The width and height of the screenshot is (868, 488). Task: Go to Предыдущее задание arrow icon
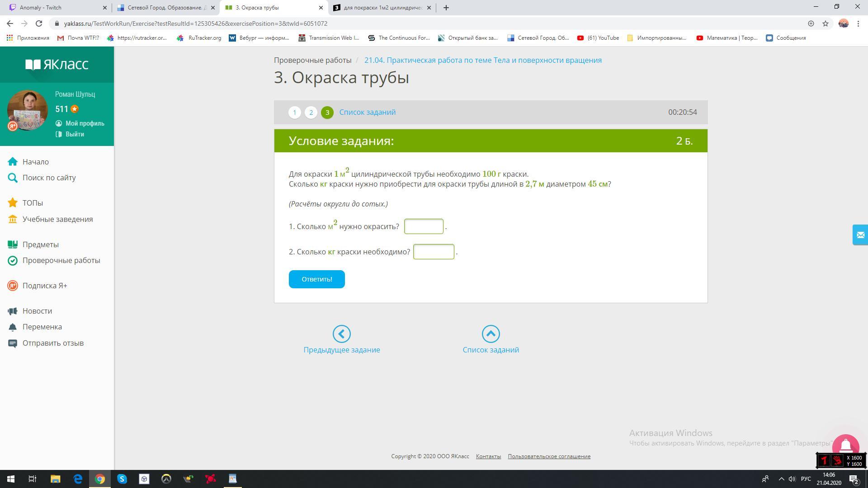tap(341, 334)
